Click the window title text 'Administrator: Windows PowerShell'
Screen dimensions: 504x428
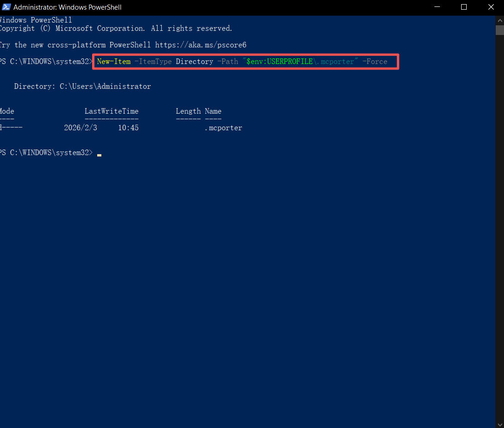click(x=68, y=7)
